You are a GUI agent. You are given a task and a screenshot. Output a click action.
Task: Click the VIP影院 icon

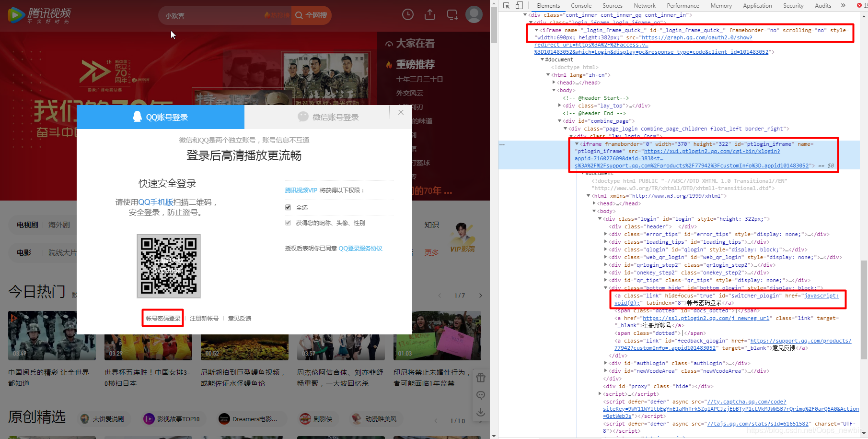462,238
